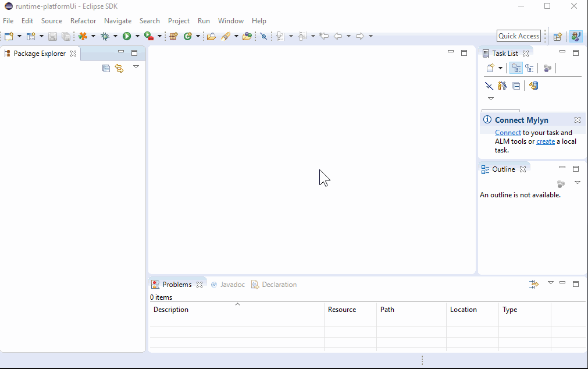
Task: Open dropdown next to green Run button
Action: coord(137,36)
